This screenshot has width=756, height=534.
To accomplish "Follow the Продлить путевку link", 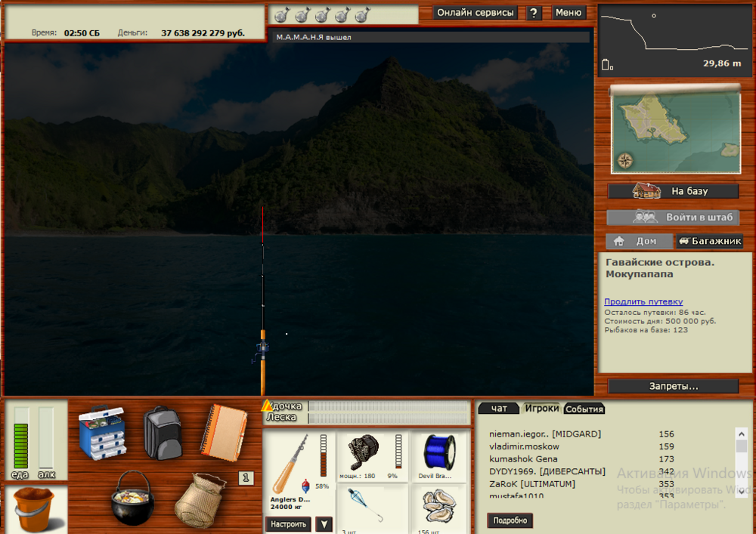I will point(643,301).
